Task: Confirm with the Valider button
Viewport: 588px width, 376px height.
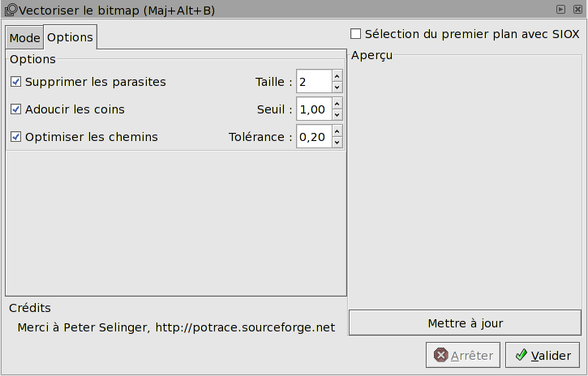Action: tap(543, 355)
